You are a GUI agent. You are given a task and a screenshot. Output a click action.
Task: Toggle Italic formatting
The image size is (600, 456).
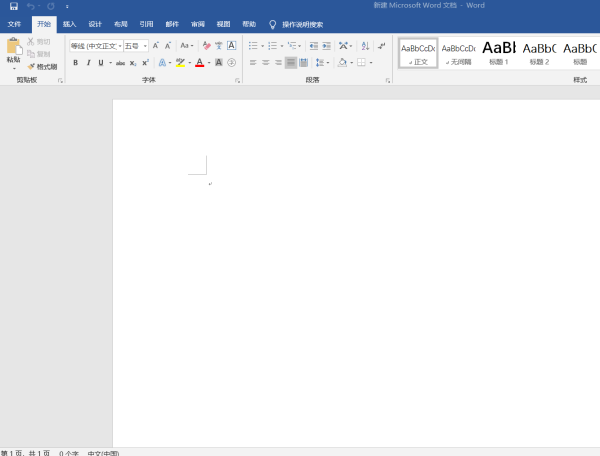click(88, 62)
